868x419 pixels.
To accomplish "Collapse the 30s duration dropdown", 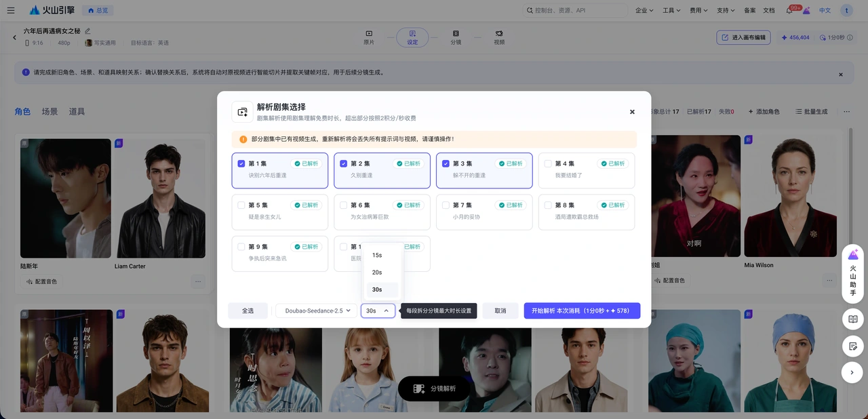I will [378, 311].
